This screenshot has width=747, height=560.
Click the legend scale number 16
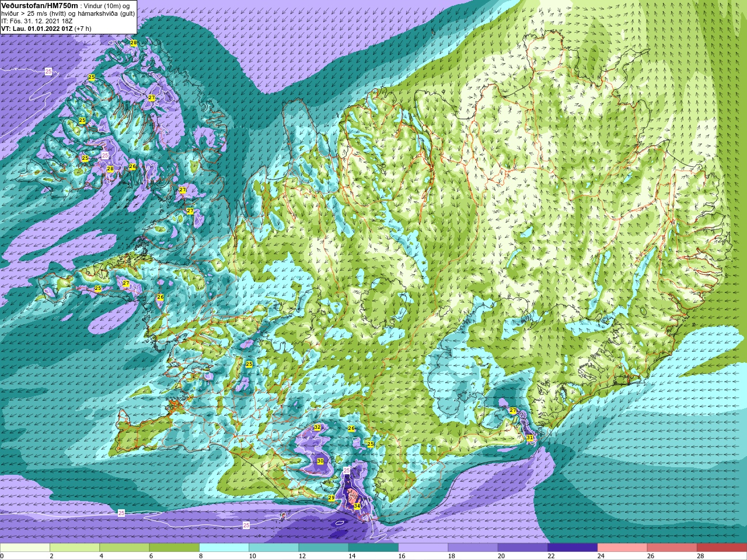pyautogui.click(x=402, y=556)
